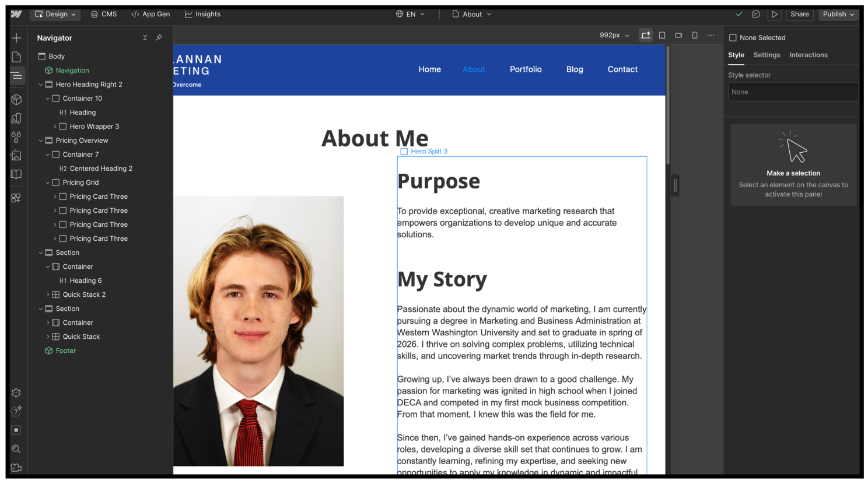The width and height of the screenshot is (868, 484).
Task: Switch to mobile portrait breakpoint icon
Action: point(695,35)
